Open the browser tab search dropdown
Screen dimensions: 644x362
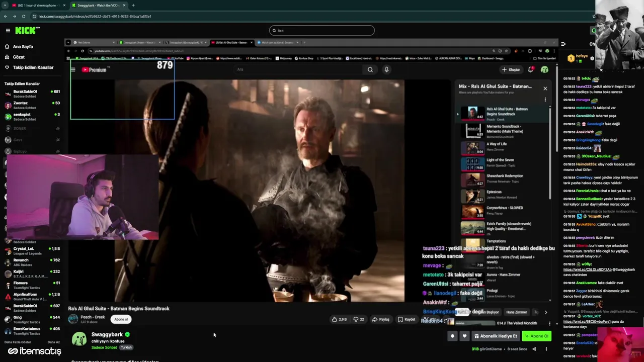(5, 5)
